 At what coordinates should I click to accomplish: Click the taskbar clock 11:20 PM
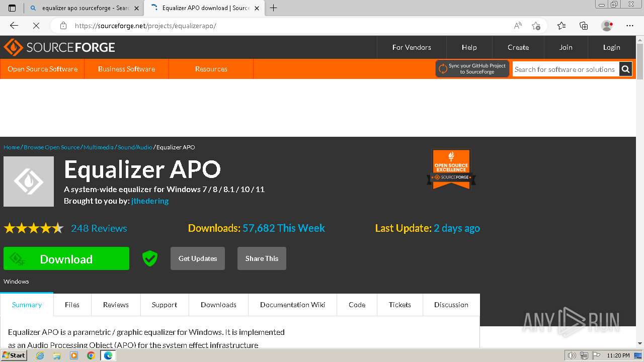(x=618, y=355)
